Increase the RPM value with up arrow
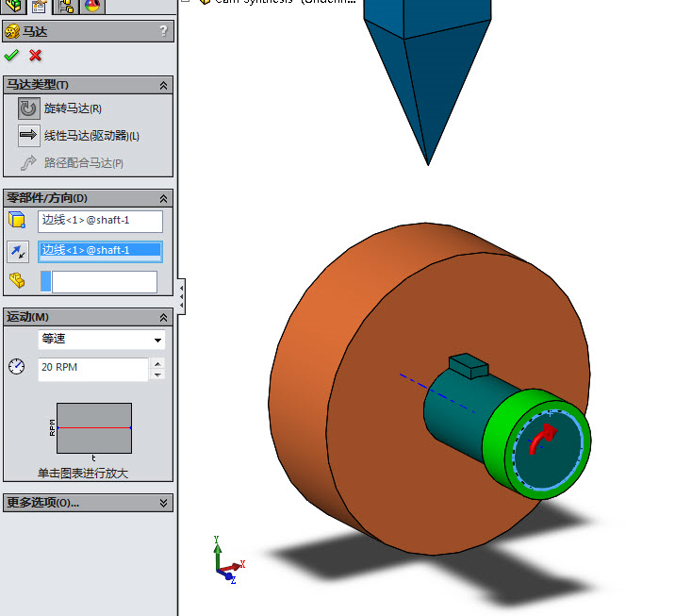The image size is (675, 616). pos(157,363)
